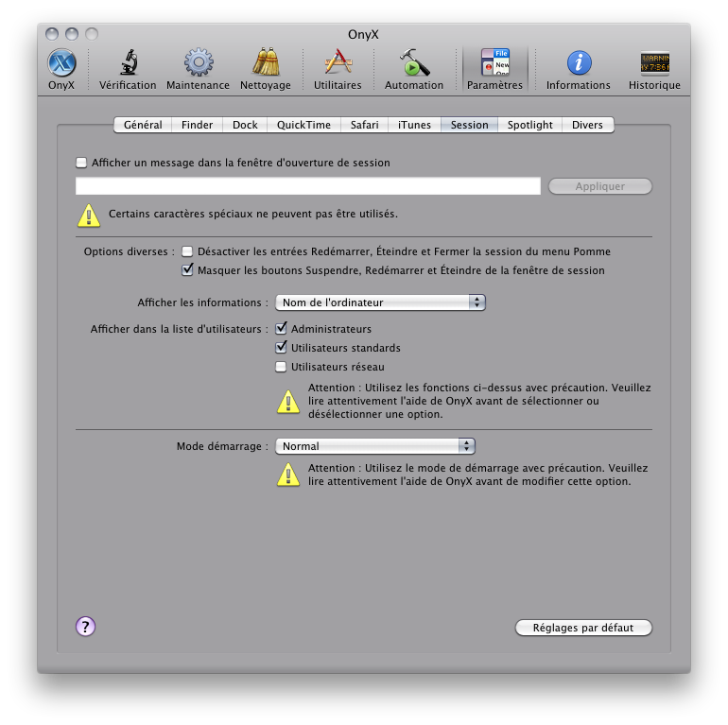Open the Vérification microscope icon
Image resolution: width=728 pixels, height=725 pixels.
pos(128,63)
